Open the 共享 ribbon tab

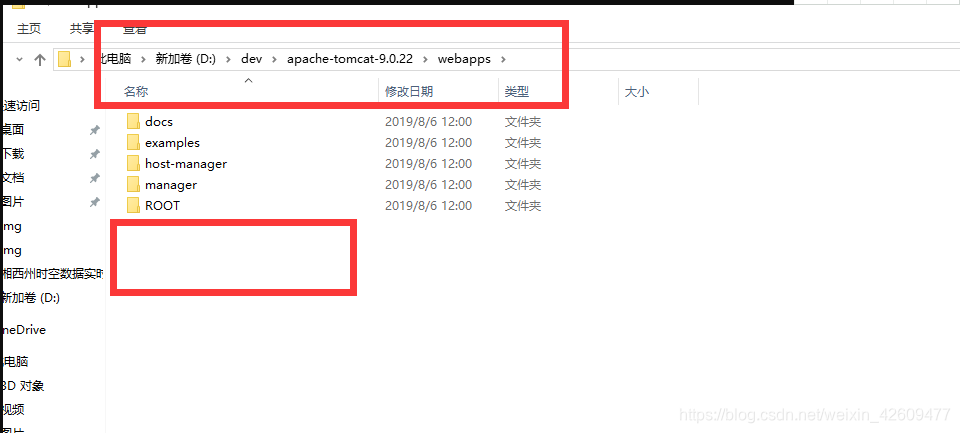[x=82, y=28]
